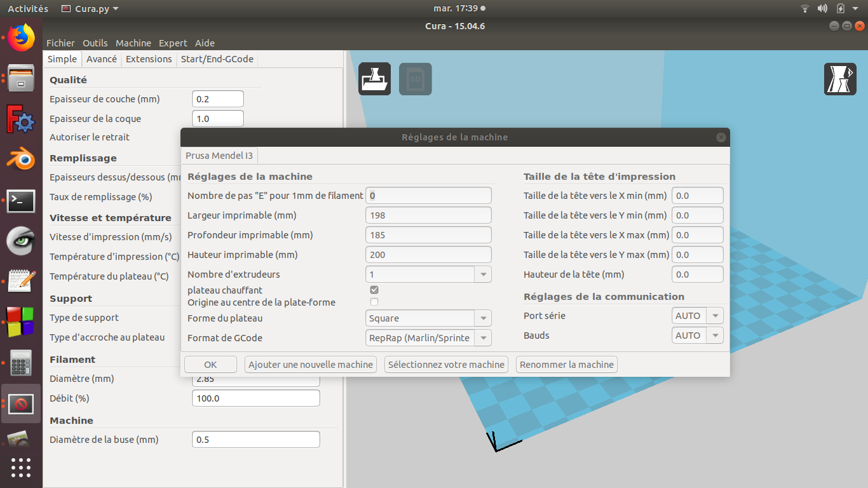Select the Prusa Mendel I3 machine tab
The image size is (868, 488).
tap(219, 156)
